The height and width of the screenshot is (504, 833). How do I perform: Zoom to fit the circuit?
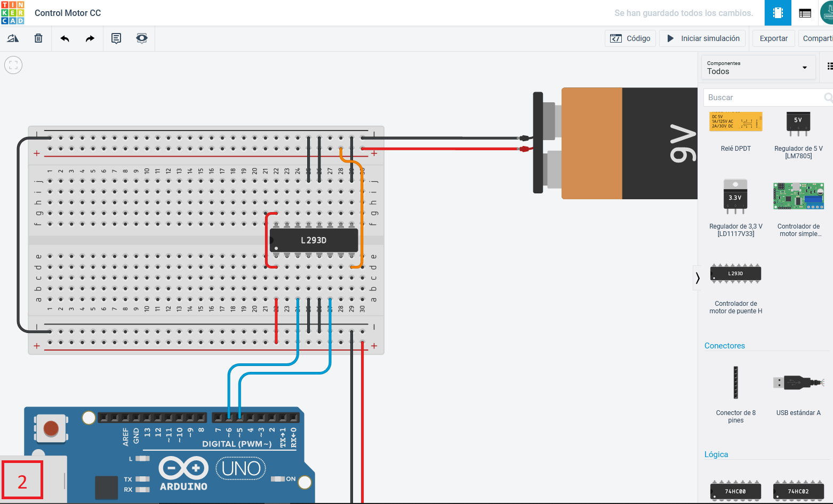tap(13, 65)
